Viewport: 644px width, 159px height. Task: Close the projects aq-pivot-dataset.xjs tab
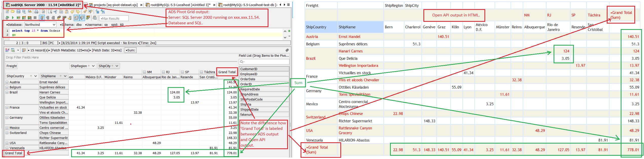tap(141, 5)
